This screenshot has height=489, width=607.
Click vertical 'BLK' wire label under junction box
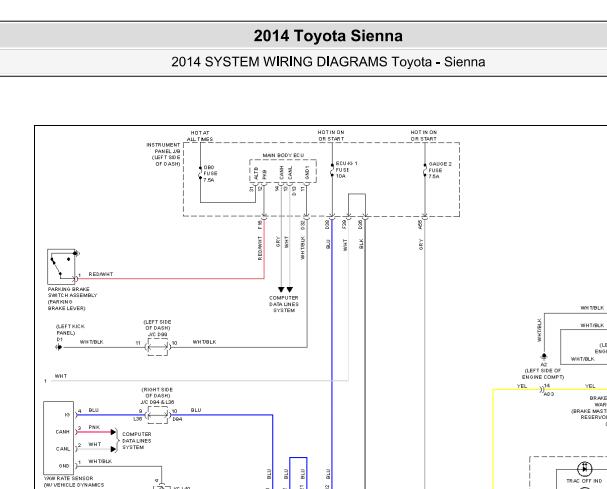point(361,244)
